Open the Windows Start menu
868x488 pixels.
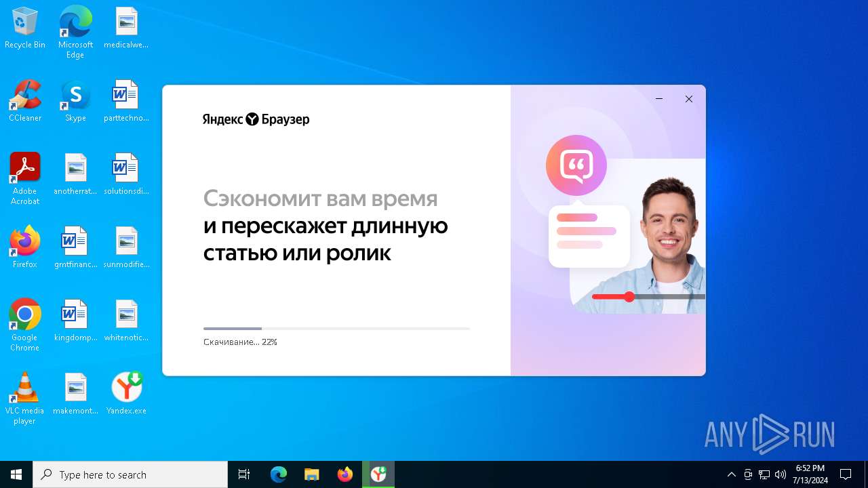click(16, 474)
